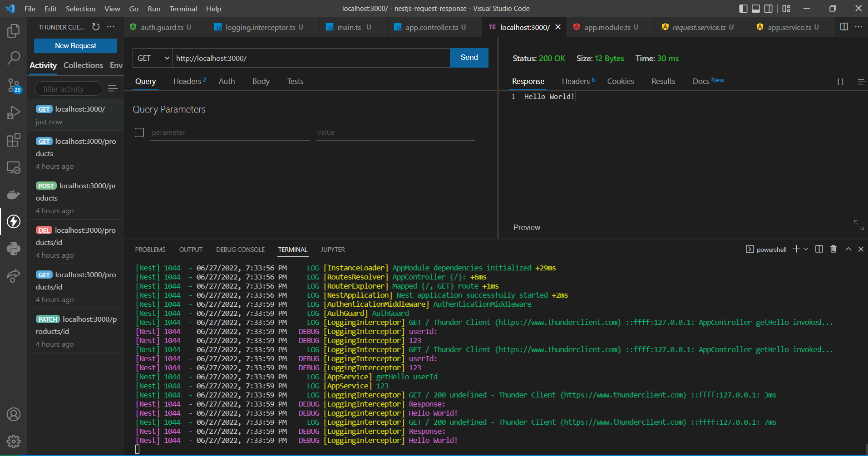Open editor more actions menu
The image size is (868, 456).
(858, 27)
